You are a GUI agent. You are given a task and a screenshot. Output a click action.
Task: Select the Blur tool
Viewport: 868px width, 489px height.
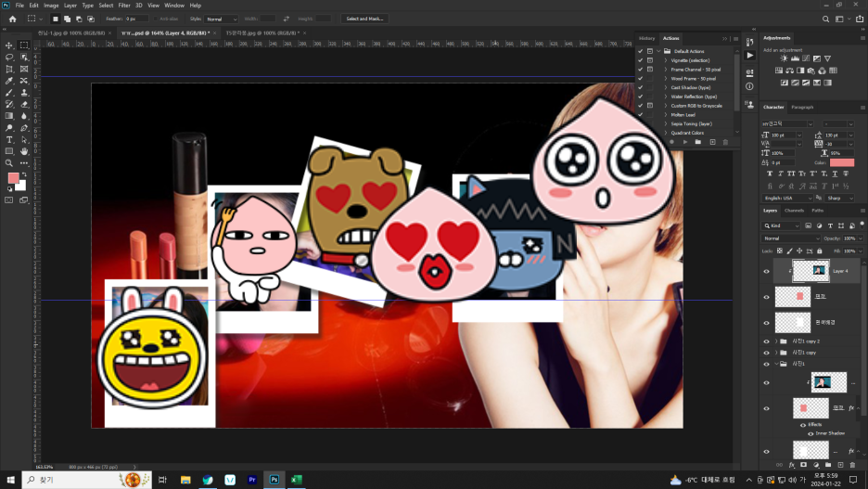coord(24,116)
